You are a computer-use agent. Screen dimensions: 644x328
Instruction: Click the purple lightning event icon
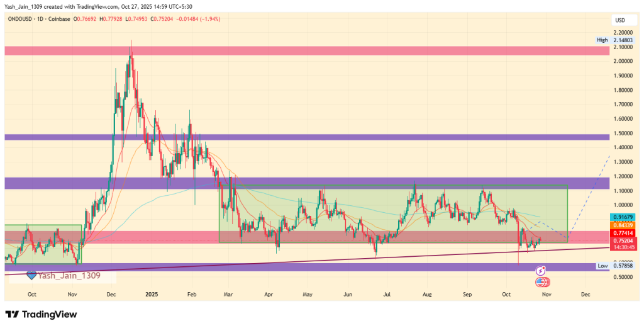[540, 270]
